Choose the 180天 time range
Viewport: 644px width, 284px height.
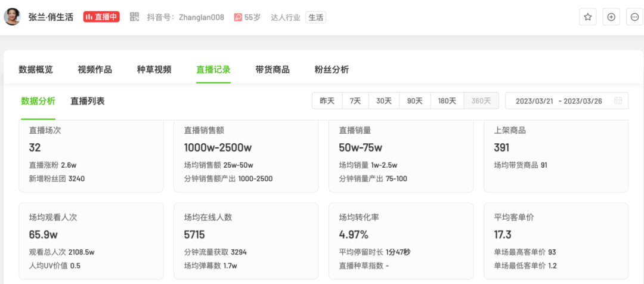447,101
